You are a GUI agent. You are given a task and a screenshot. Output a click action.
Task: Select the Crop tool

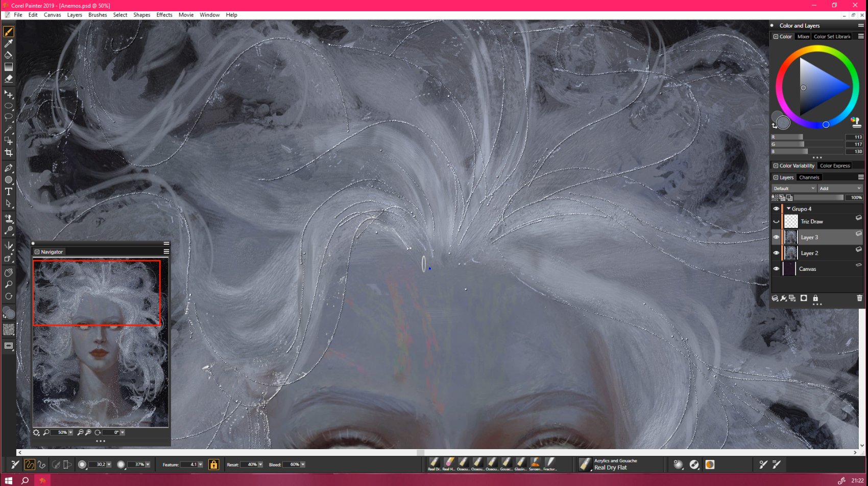coord(9,153)
